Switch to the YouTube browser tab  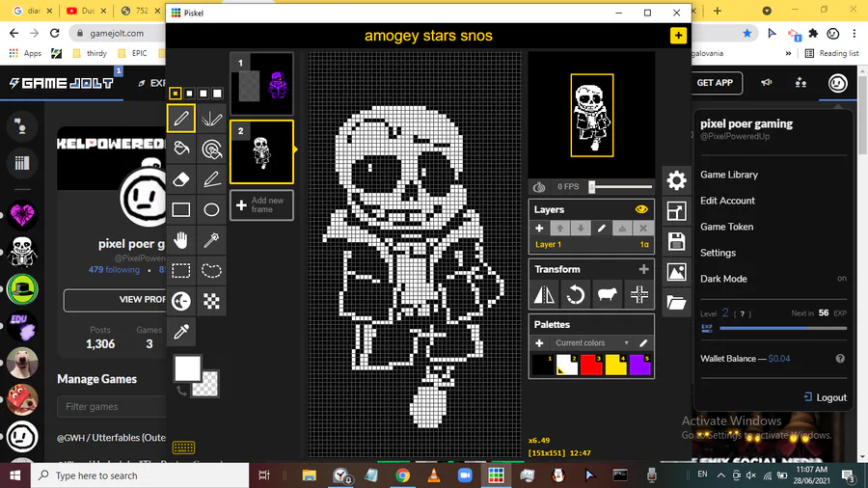(87, 11)
